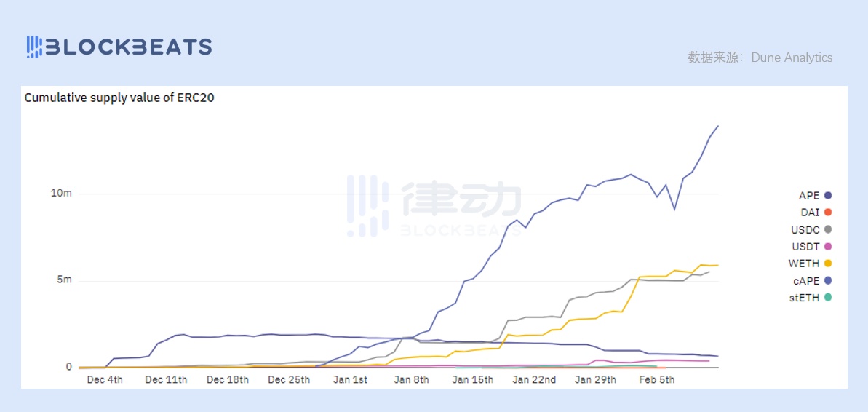Click the 10m y-axis label
868x412 pixels.
[62, 194]
